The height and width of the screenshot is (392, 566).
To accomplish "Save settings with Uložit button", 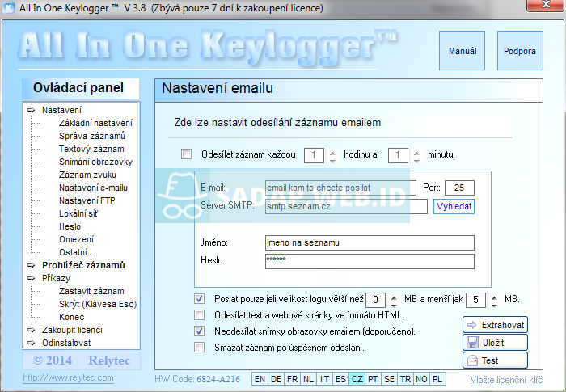I will (495, 343).
